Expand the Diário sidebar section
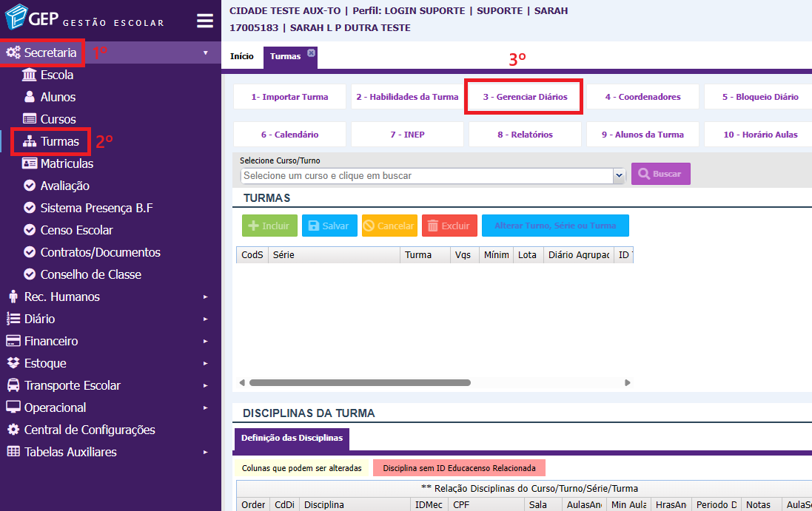 point(39,319)
